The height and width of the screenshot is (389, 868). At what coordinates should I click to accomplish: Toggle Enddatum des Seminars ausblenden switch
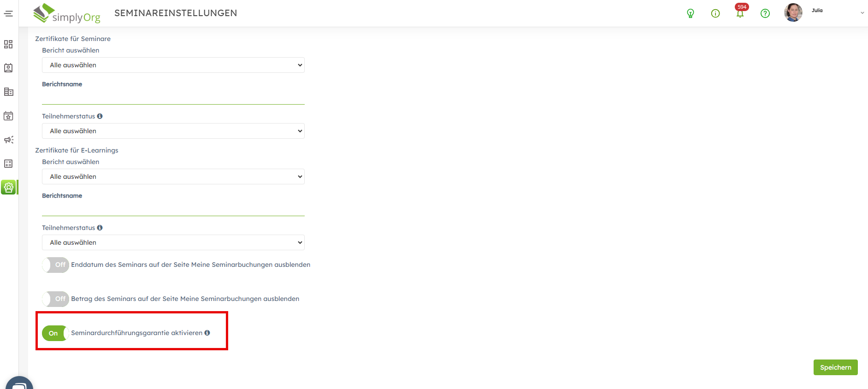click(55, 265)
